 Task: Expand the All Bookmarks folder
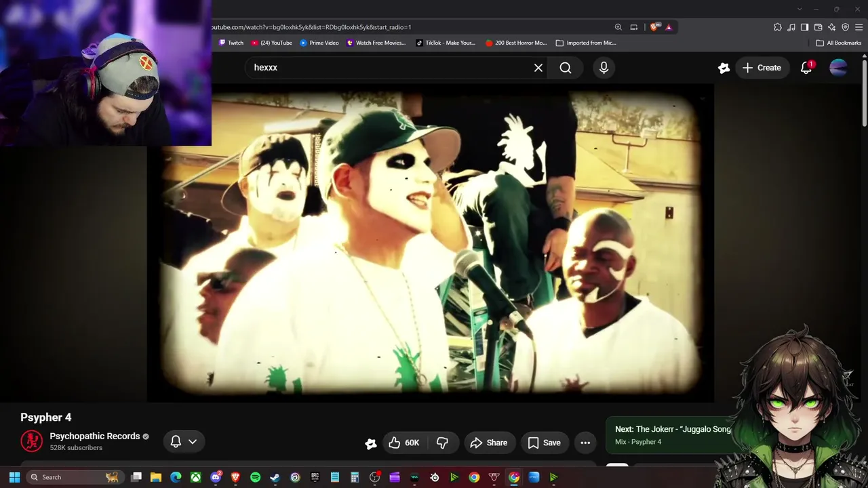[x=839, y=43]
